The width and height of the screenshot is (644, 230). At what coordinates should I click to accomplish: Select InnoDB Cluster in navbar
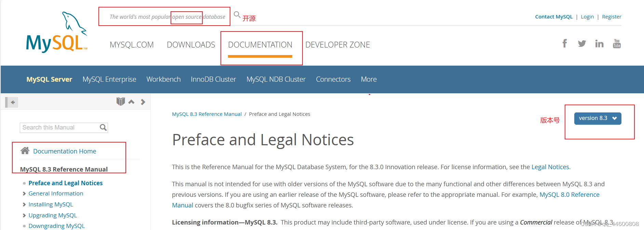[x=213, y=79]
